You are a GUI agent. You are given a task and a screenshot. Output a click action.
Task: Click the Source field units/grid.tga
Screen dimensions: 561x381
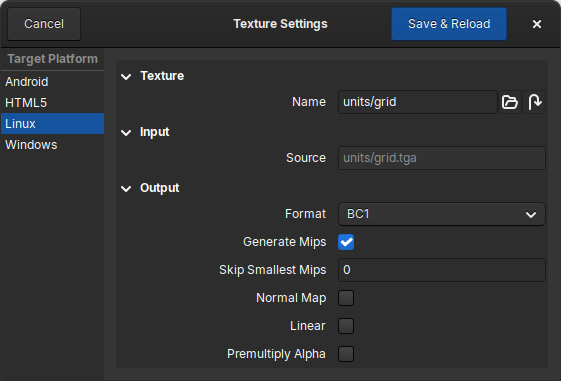point(442,158)
